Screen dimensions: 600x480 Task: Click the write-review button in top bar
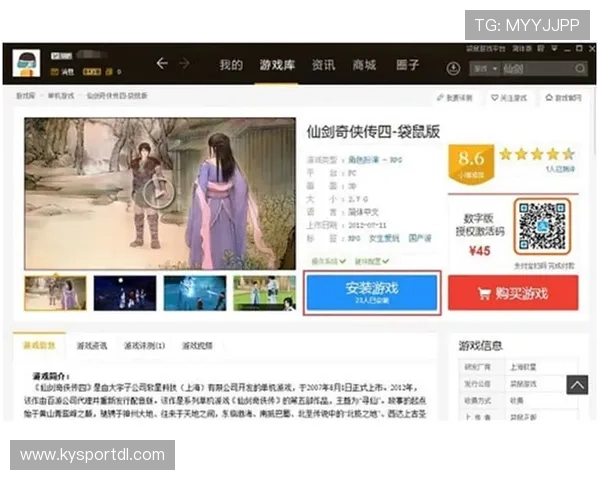point(455,98)
